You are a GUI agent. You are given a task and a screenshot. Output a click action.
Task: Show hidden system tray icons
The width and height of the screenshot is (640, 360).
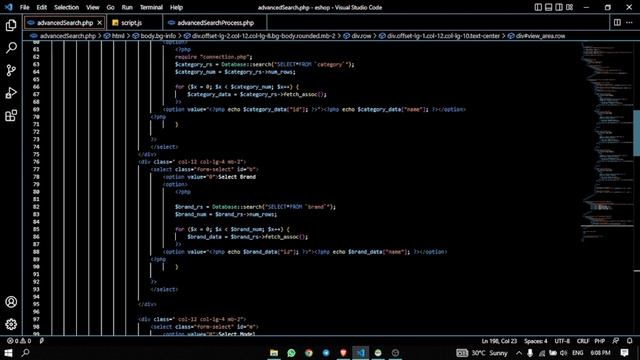[519, 353]
